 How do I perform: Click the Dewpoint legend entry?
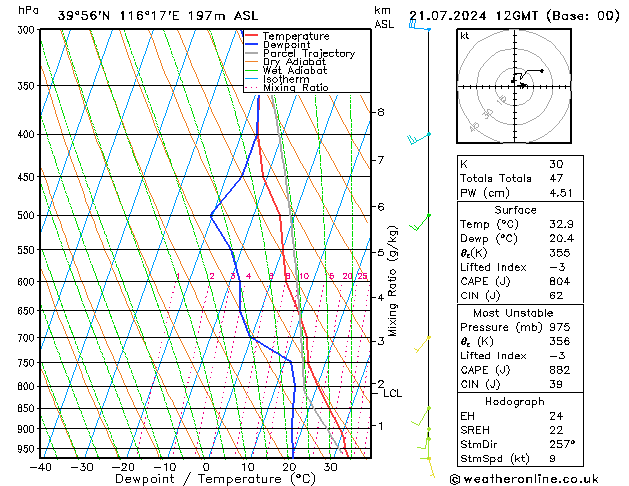[x=278, y=45]
